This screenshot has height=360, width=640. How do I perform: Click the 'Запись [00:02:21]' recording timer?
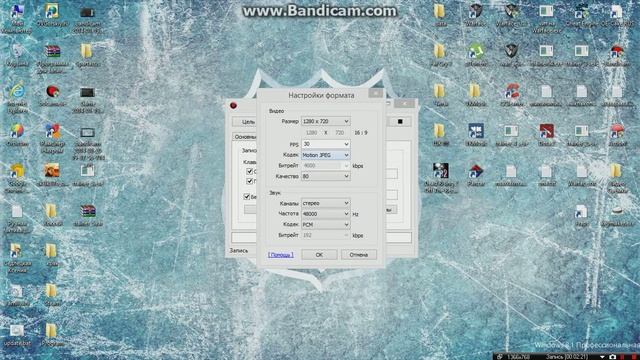tap(566, 357)
